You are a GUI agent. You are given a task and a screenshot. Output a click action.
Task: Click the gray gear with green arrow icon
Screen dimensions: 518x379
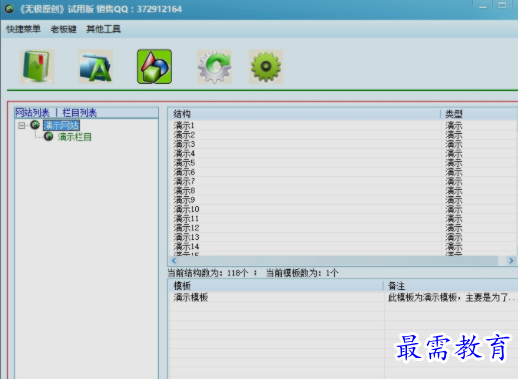click(214, 67)
